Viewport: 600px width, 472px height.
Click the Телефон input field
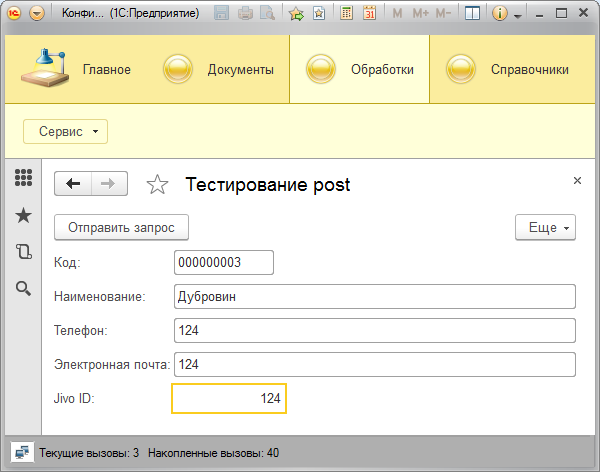375,331
